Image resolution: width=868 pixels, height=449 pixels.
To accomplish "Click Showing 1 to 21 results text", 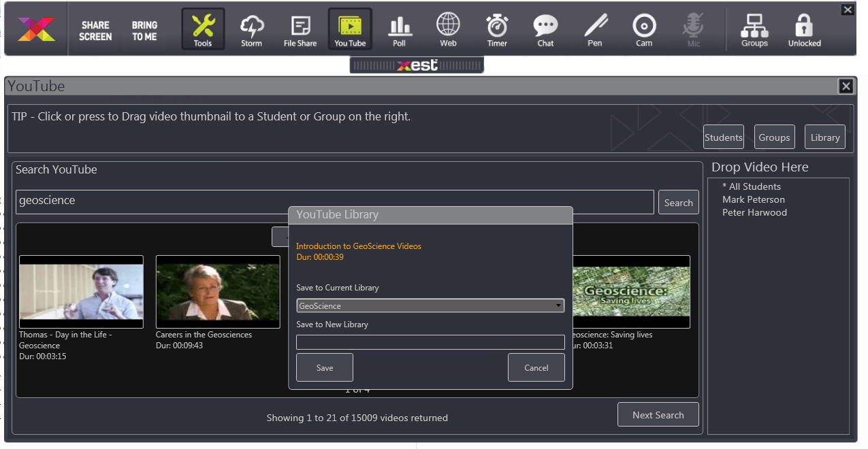I will coord(357,418).
